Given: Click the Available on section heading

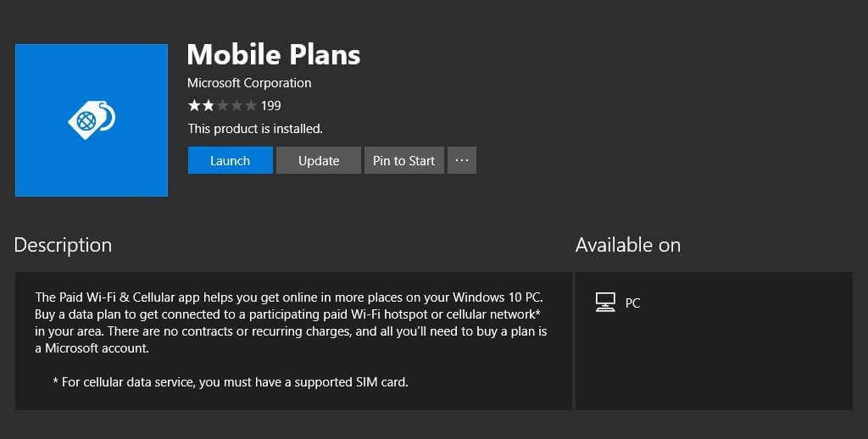Looking at the screenshot, I should click(628, 245).
